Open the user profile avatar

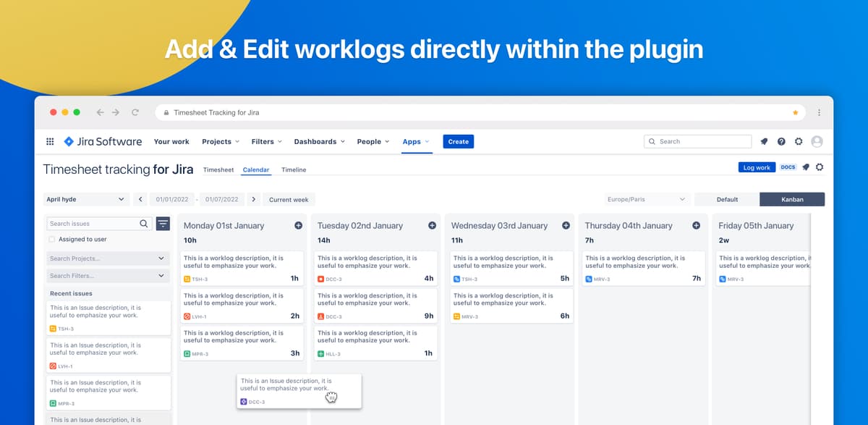pyautogui.click(x=817, y=142)
